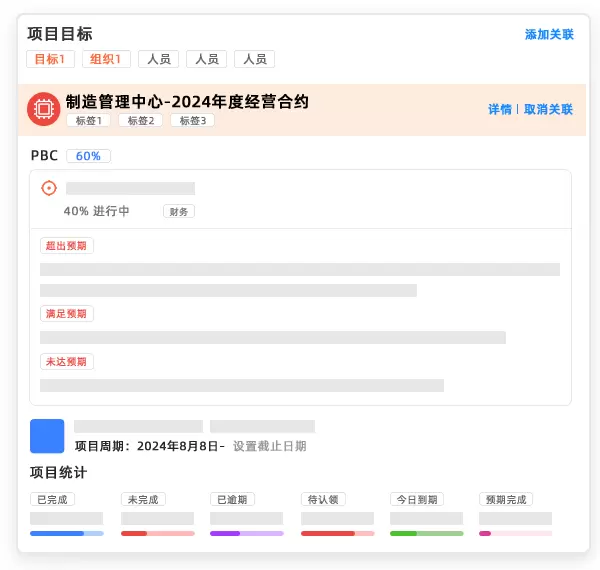
Task: Select the 满足预期 rating tag
Action: pyautogui.click(x=66, y=314)
